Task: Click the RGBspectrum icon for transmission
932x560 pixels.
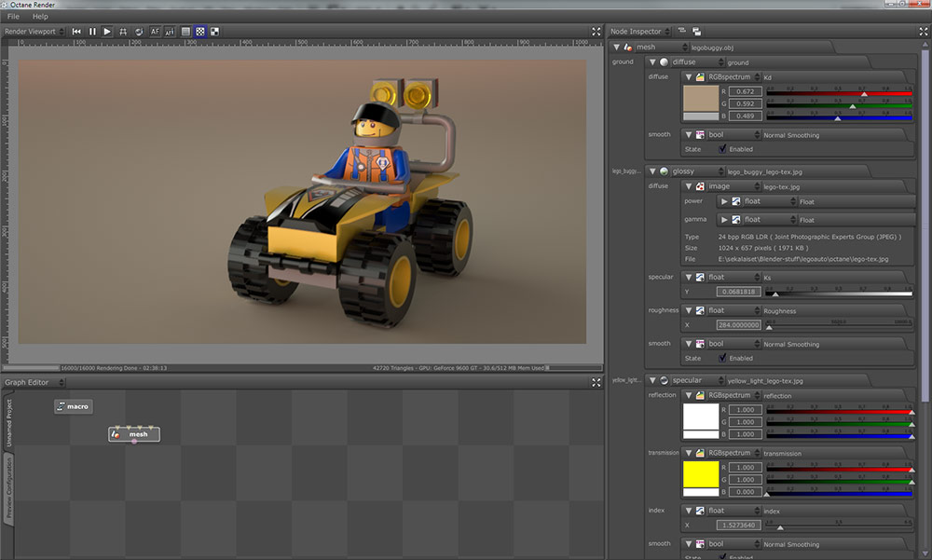Action: [x=700, y=453]
